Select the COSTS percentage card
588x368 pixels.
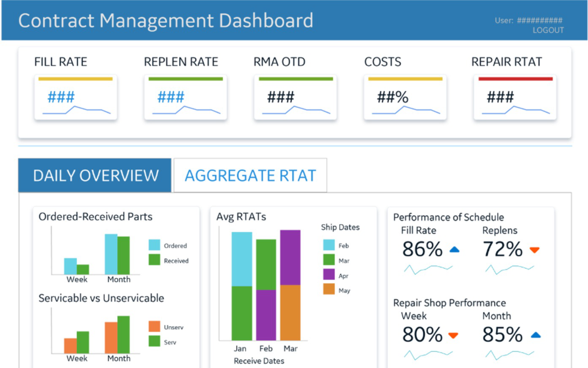[405, 97]
